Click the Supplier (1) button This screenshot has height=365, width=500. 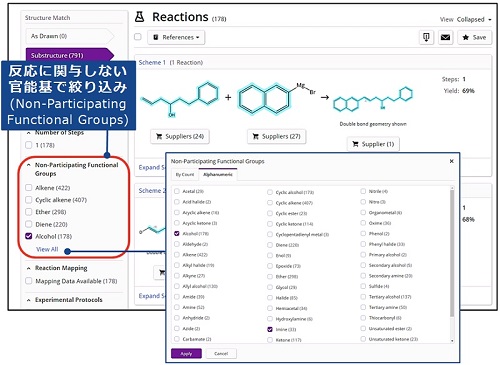(x=373, y=144)
